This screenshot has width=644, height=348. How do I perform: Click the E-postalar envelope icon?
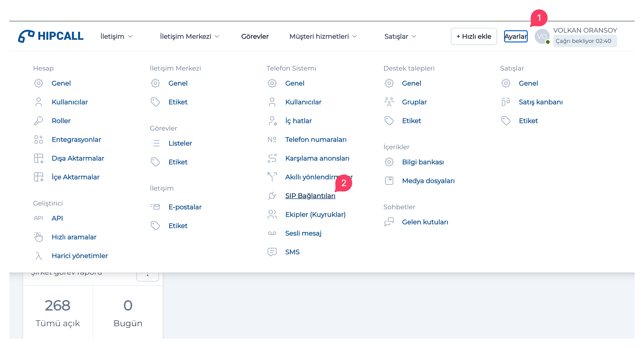tap(155, 207)
